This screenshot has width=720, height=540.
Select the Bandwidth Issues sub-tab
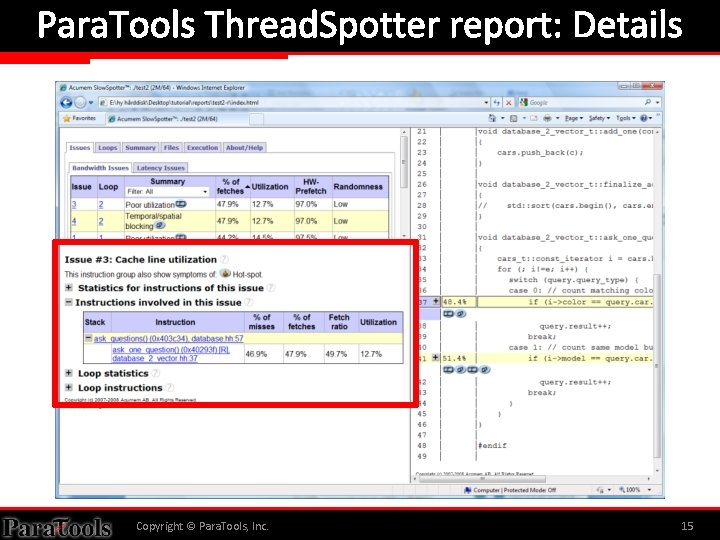click(100, 168)
